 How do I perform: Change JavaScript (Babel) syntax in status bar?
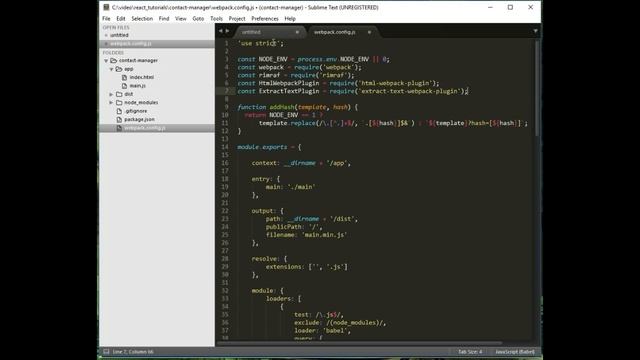tap(515, 352)
